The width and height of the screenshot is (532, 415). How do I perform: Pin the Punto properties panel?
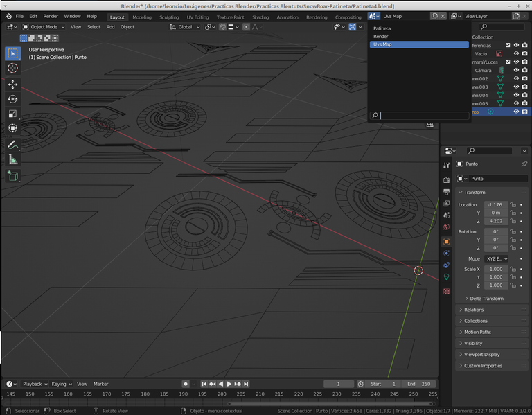pos(524,164)
